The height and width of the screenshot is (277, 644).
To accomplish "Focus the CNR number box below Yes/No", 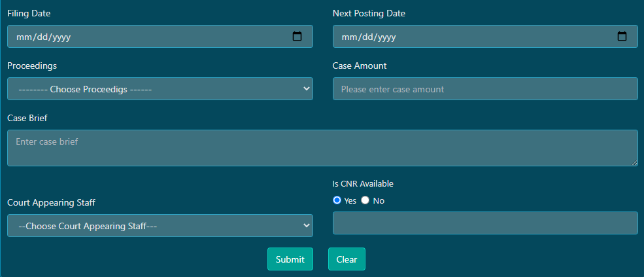I will point(485,223).
